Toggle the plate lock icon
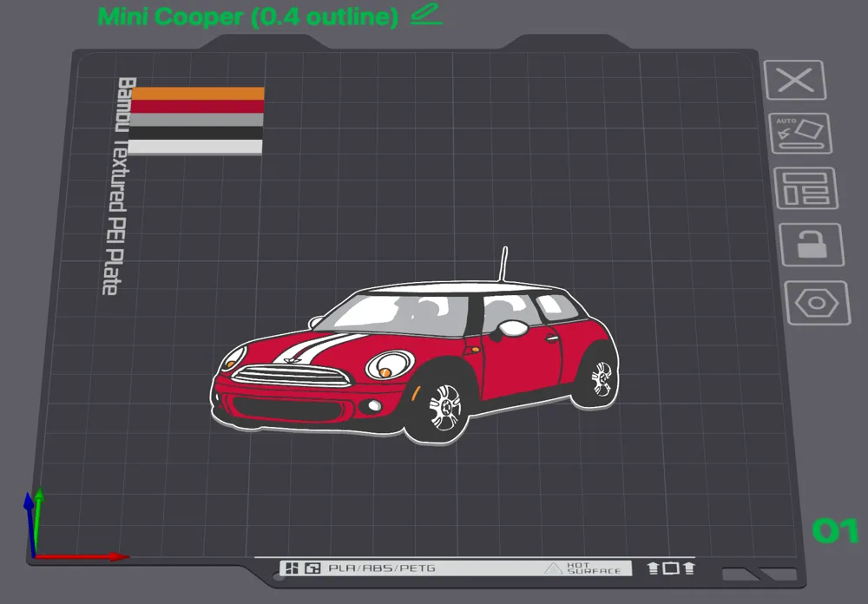 tap(812, 245)
